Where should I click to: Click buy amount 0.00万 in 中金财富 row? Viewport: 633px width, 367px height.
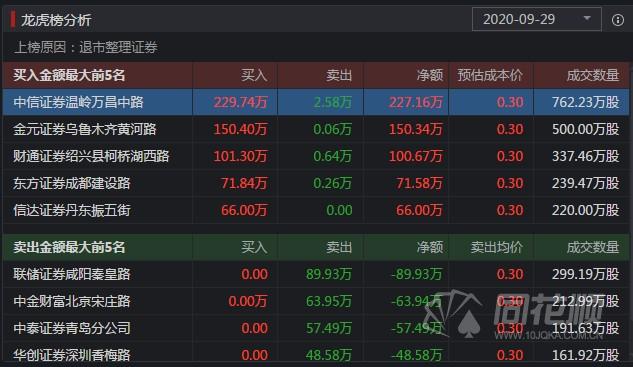tap(248, 301)
